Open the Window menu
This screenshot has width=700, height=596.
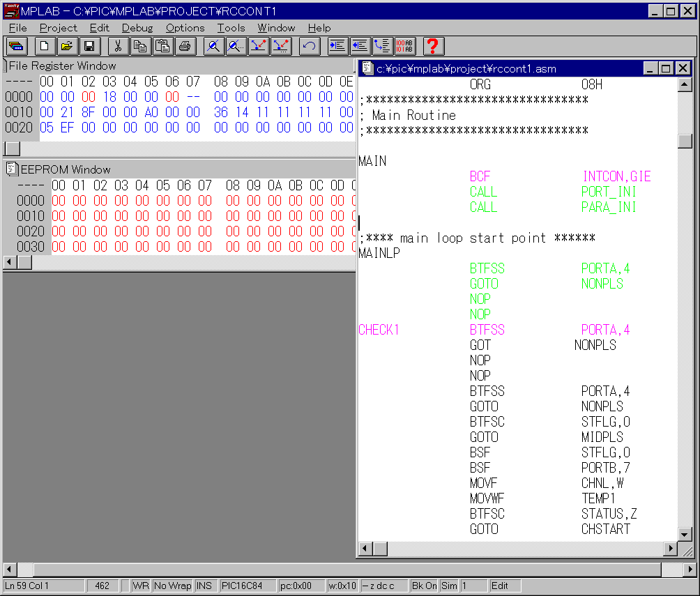(276, 28)
